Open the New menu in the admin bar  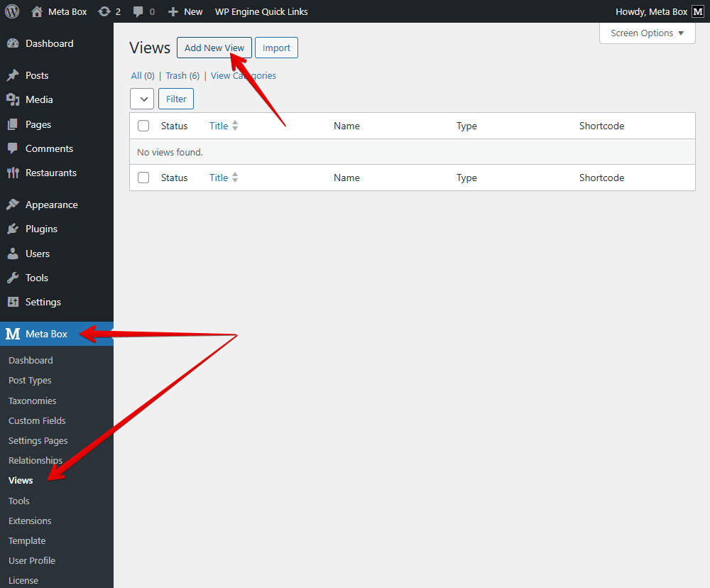(x=185, y=11)
